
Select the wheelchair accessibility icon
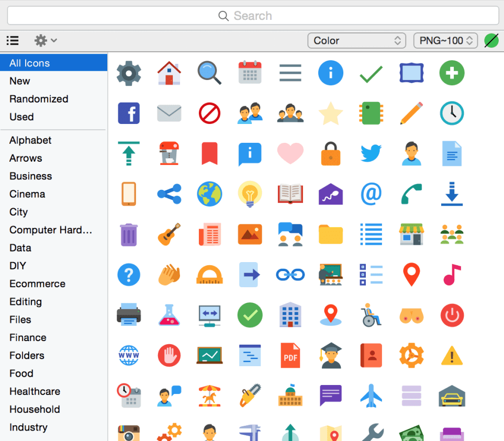tap(371, 315)
